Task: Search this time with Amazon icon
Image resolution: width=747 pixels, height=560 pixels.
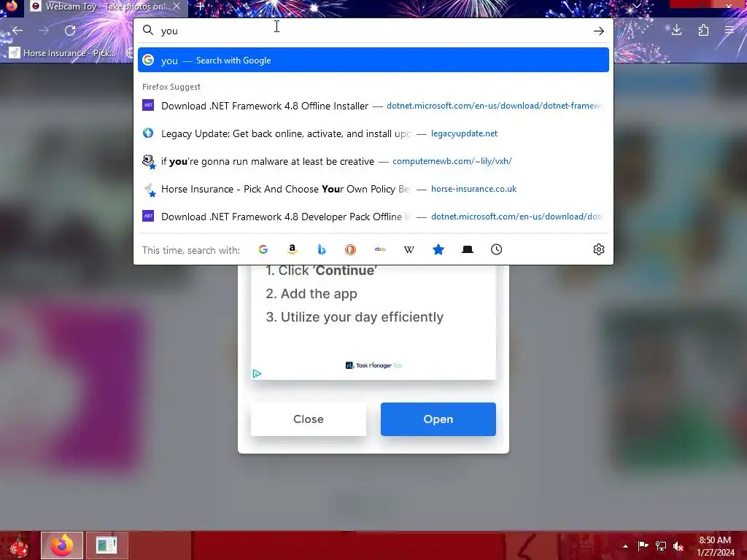Action: (x=293, y=249)
